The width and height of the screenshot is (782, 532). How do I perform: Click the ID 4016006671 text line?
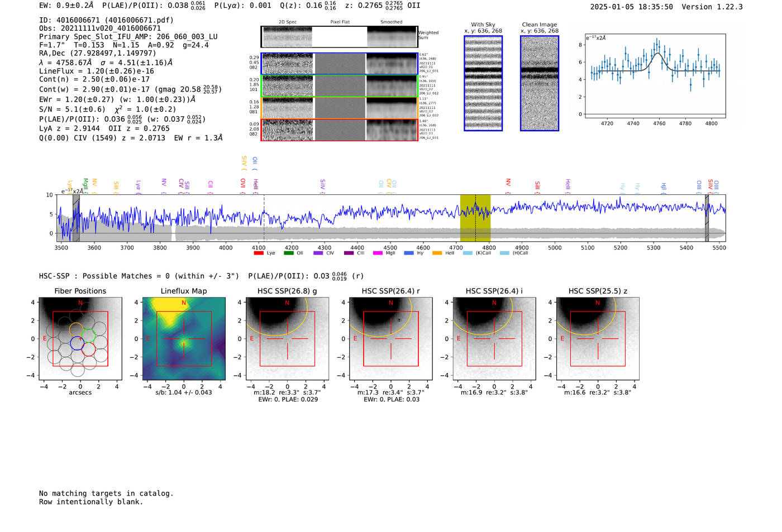[106, 20]
